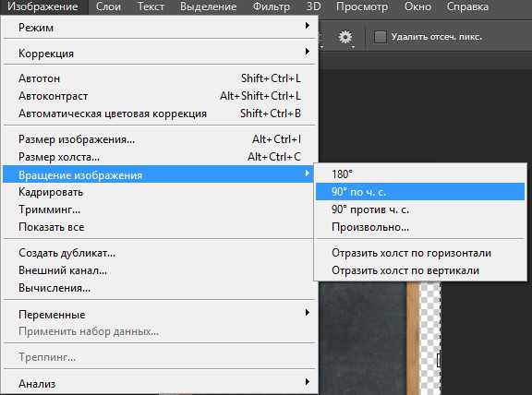Image resolution: width=532 pixels, height=395 pixels.
Task: Choose 180° rotation option
Action: point(420,174)
